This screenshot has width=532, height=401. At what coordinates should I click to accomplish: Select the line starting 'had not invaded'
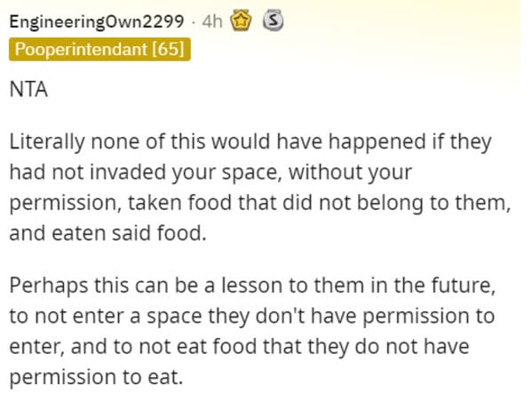point(210,172)
